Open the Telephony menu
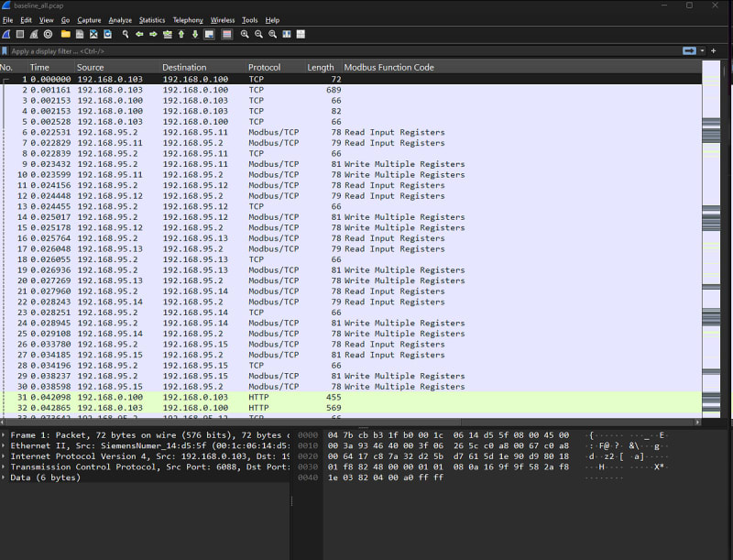The image size is (733, 560). click(188, 20)
